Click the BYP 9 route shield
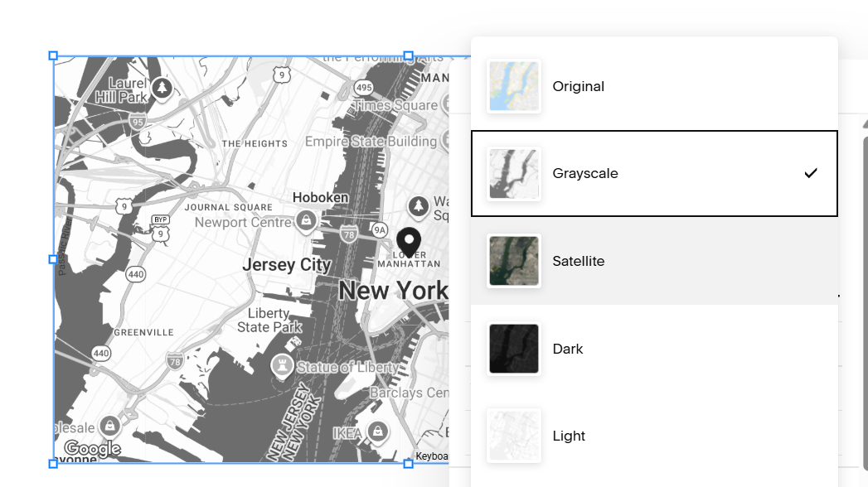This screenshot has width=868, height=487. click(x=161, y=228)
